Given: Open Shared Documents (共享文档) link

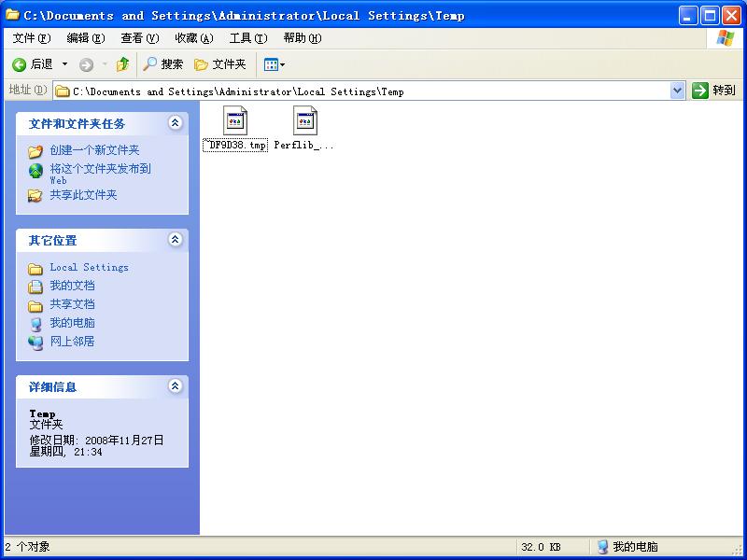Looking at the screenshot, I should pyautogui.click(x=73, y=304).
